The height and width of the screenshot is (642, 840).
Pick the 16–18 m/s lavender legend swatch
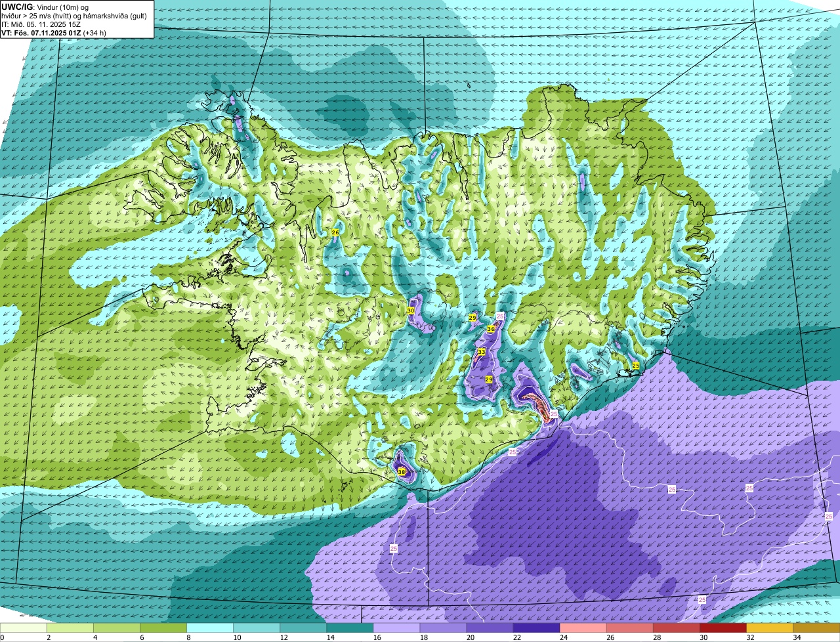tap(396, 628)
